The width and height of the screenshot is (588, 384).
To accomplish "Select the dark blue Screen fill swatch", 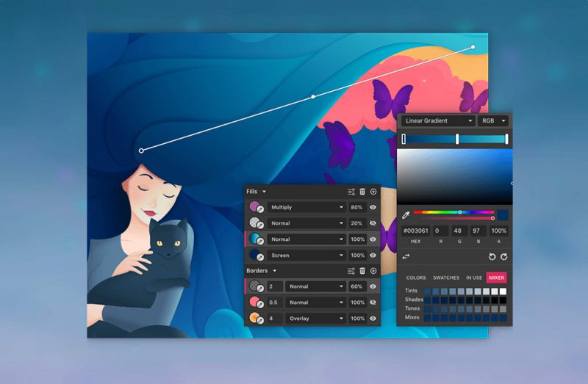I will [254, 253].
